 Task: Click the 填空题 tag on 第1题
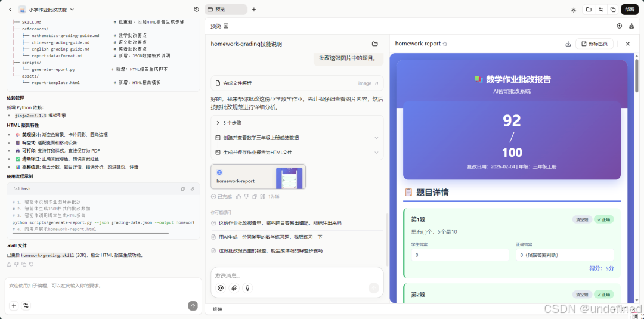pyautogui.click(x=582, y=219)
